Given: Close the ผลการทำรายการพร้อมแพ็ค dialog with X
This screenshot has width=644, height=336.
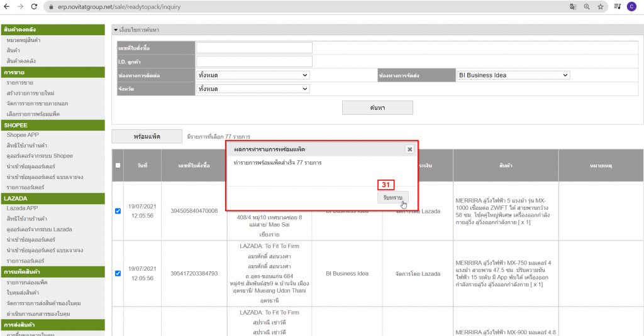Looking at the screenshot, I should (x=409, y=149).
